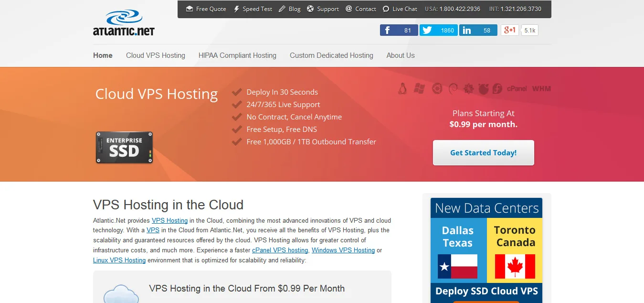The height and width of the screenshot is (303, 644).
Task: Click the Debian swirl icon
Action: coord(453,88)
